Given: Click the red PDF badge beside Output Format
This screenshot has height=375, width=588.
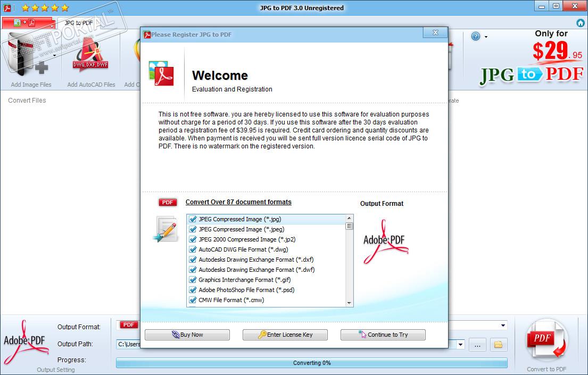Looking at the screenshot, I should point(129,325).
